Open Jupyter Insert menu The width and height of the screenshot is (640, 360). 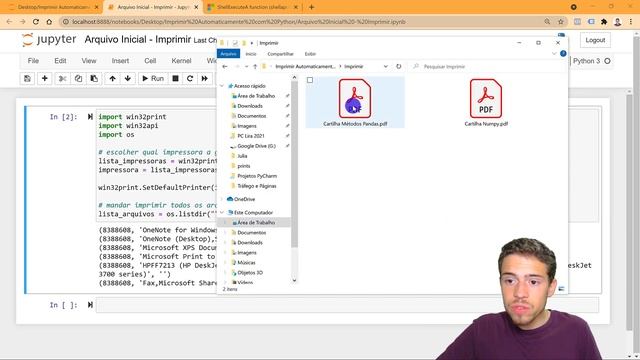[120, 61]
